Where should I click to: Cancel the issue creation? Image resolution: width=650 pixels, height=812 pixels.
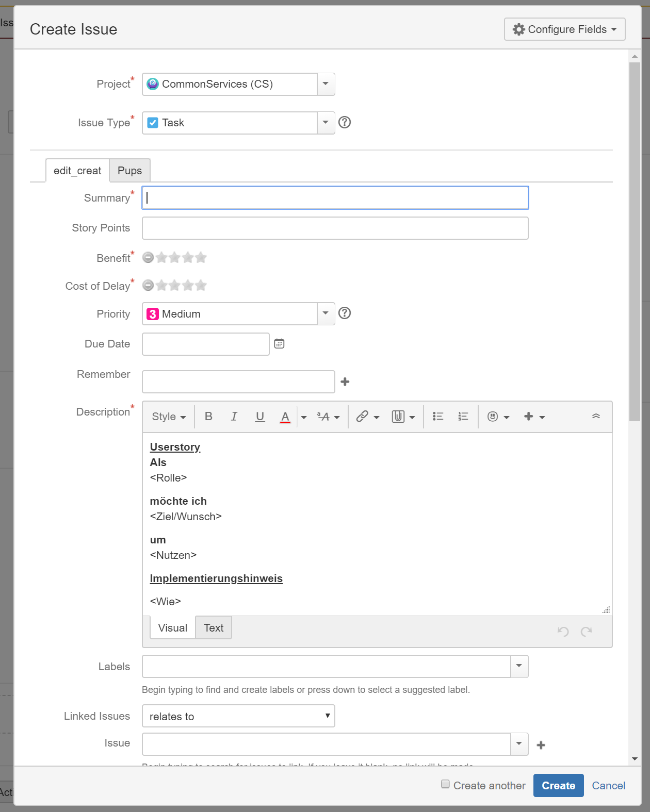[608, 786]
